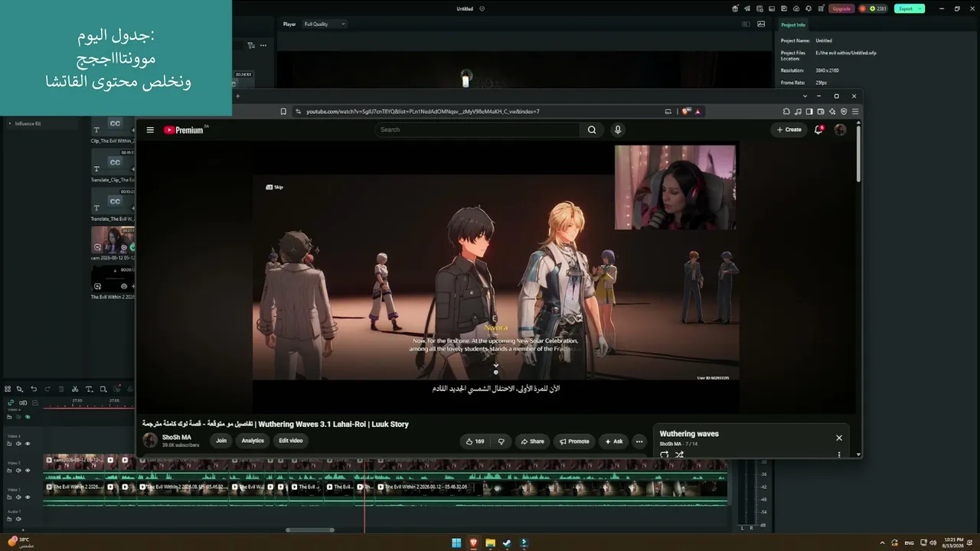
Task: Close the Wuthering waves playlist panel
Action: coord(839,438)
